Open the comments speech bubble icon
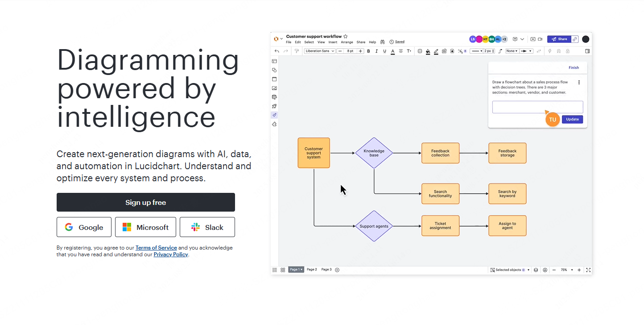 click(x=515, y=39)
